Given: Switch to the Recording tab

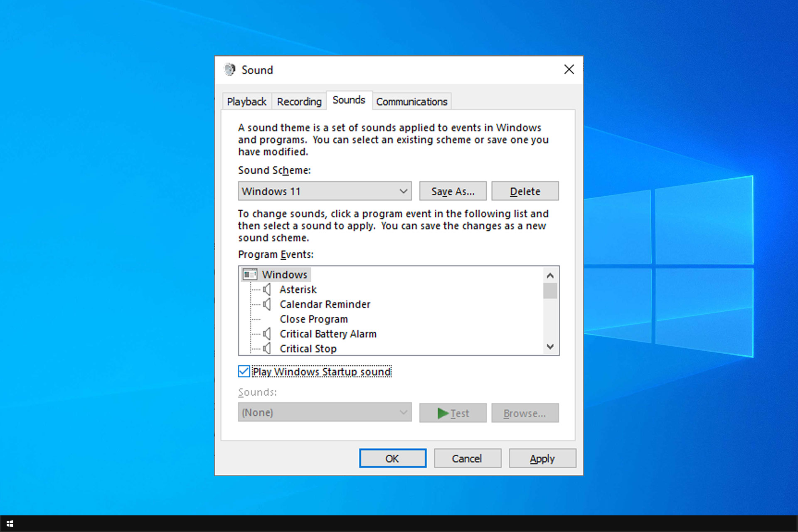Looking at the screenshot, I should [x=299, y=101].
